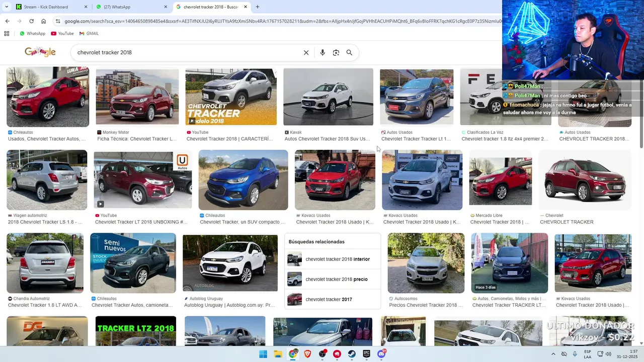
Task: Open OBS Studio from taskbar
Action: coord(323,354)
